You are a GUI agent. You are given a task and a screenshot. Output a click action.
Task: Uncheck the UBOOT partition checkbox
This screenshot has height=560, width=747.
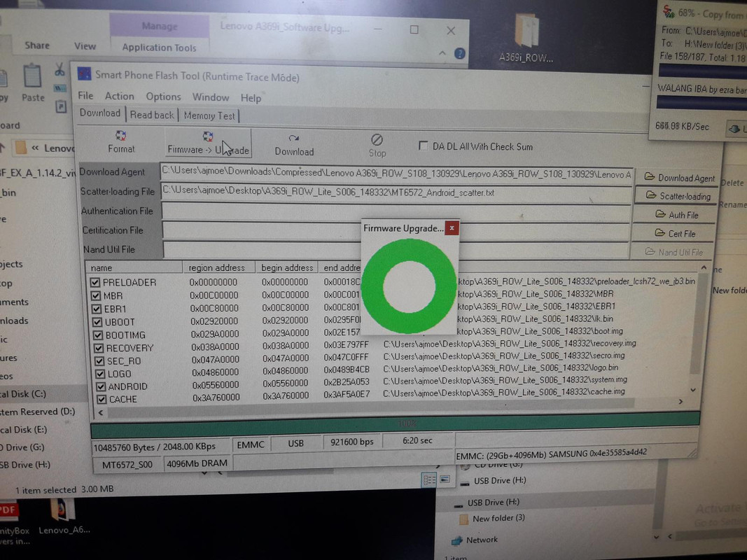(97, 322)
